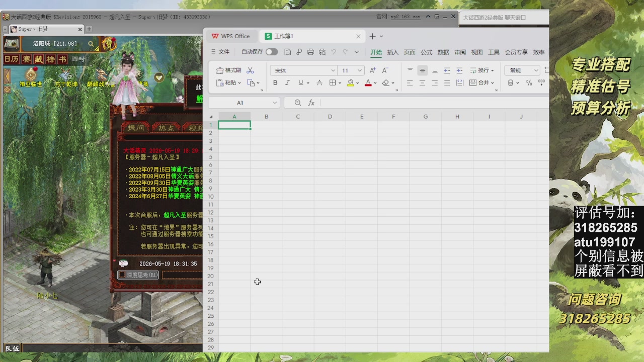Click the 榜 ranking button in the game

pos(50,59)
